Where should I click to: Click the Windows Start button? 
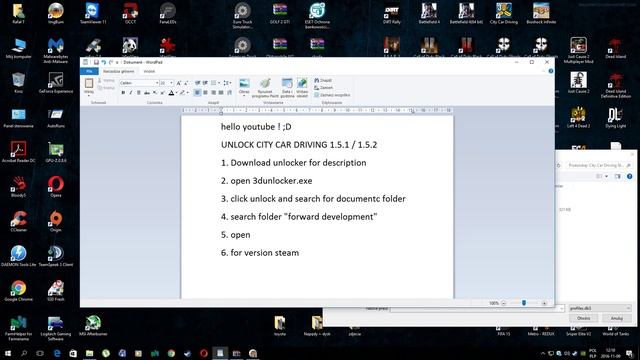click(x=7, y=353)
